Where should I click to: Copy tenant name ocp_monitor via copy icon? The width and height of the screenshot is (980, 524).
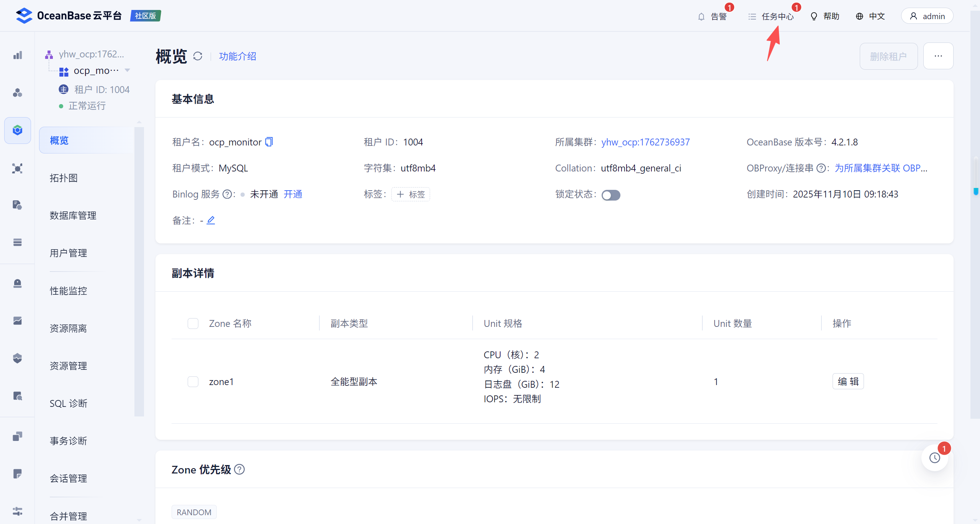tap(269, 142)
